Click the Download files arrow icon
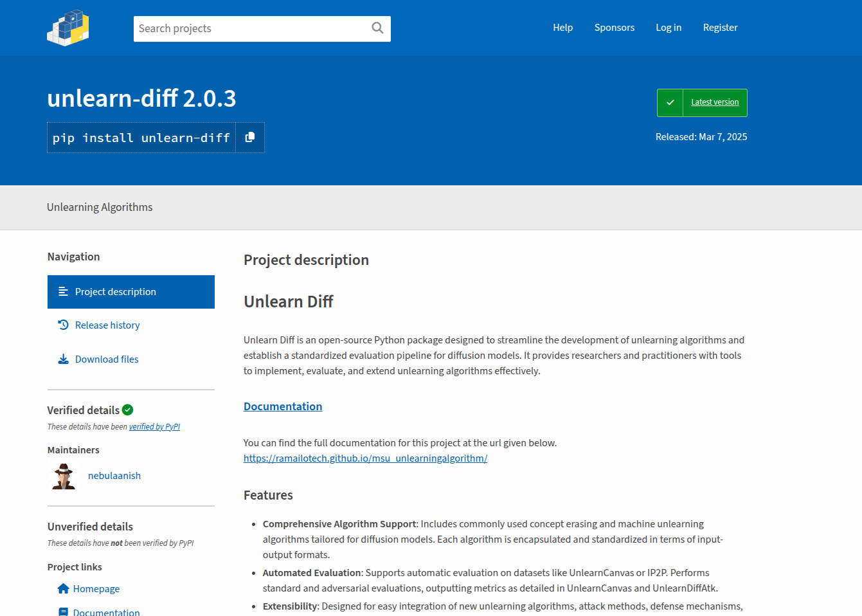This screenshot has height=616, width=862. coord(63,359)
